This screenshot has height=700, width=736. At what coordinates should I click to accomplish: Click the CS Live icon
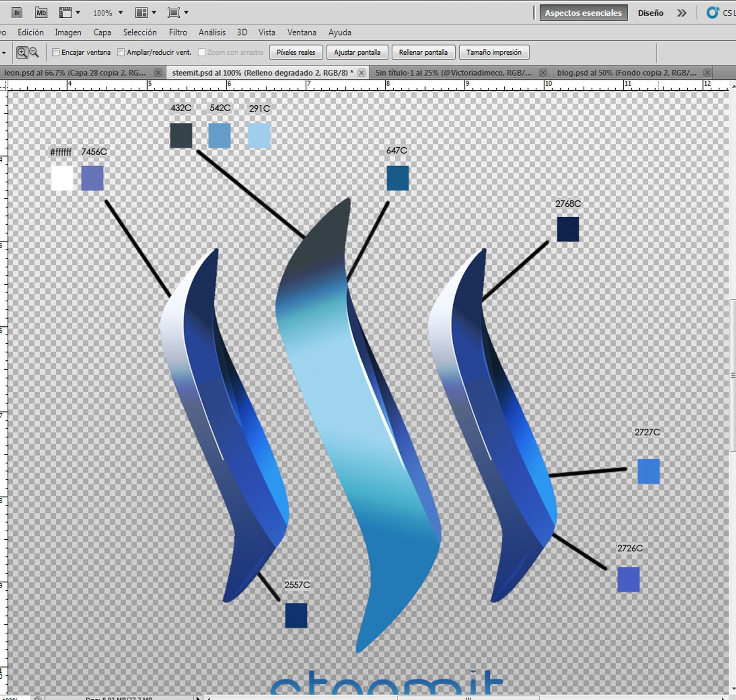click(713, 13)
